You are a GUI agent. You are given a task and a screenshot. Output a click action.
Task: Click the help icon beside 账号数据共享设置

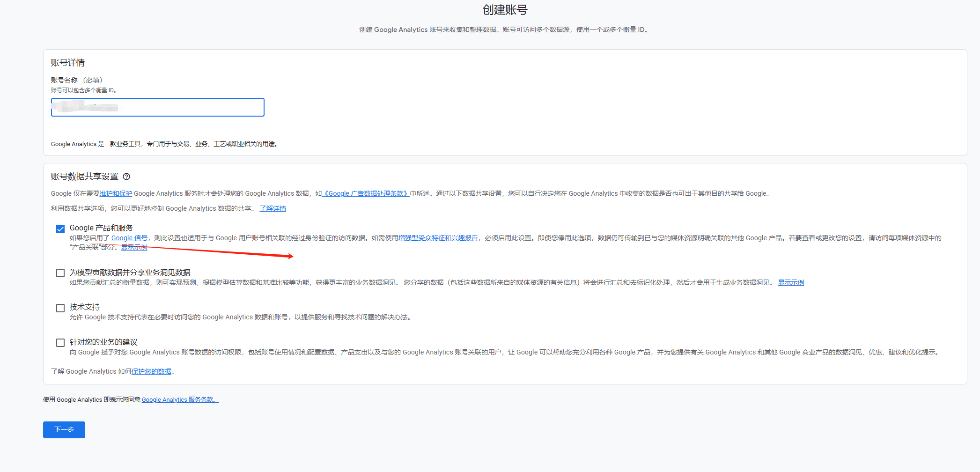126,177
